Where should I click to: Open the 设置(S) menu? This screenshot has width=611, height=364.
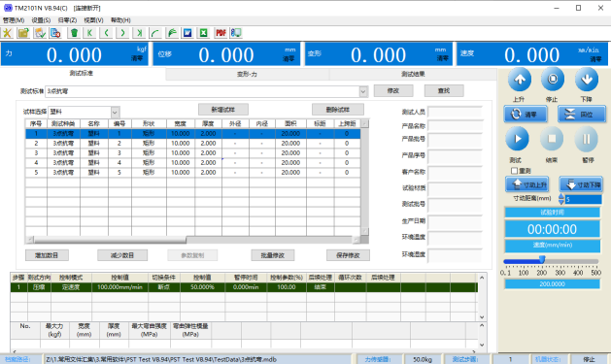click(41, 20)
